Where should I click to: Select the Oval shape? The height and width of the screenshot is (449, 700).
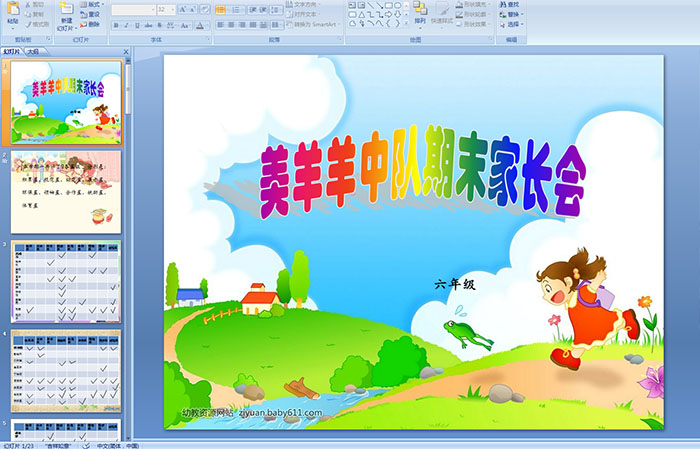pyautogui.click(x=397, y=5)
